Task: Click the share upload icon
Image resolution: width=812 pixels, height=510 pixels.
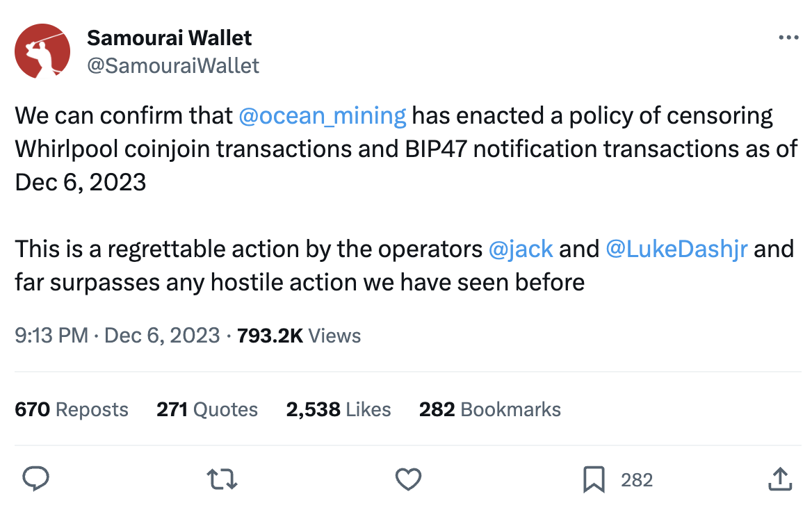Action: [779, 479]
